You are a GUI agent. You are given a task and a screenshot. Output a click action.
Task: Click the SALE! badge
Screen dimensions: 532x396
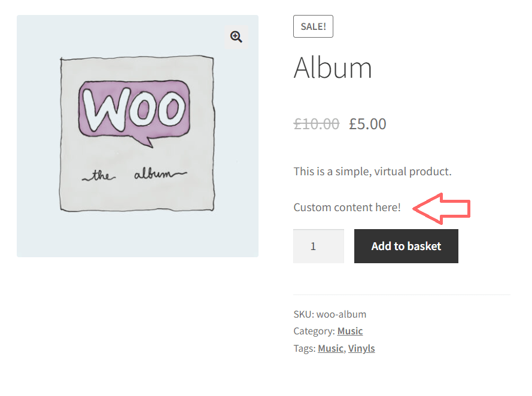313,26
